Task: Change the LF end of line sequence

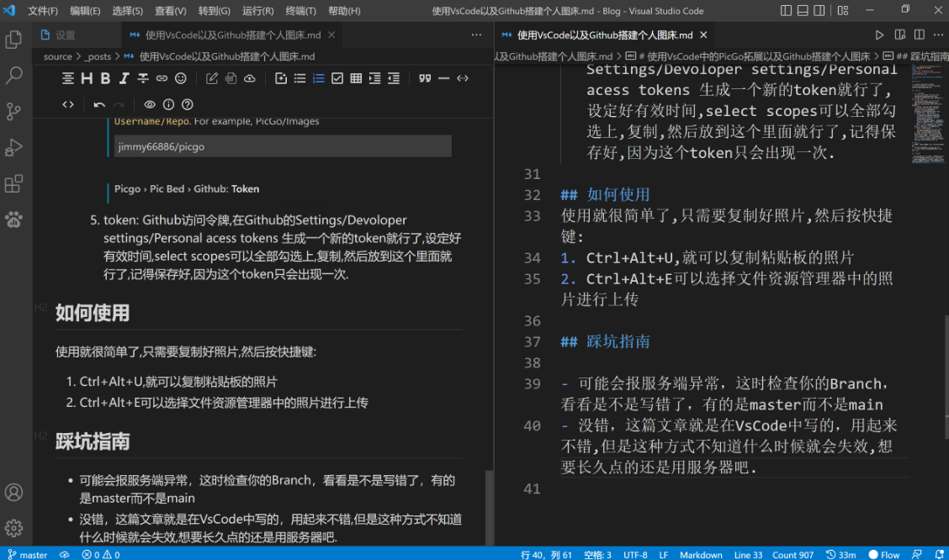Action: coord(663,555)
